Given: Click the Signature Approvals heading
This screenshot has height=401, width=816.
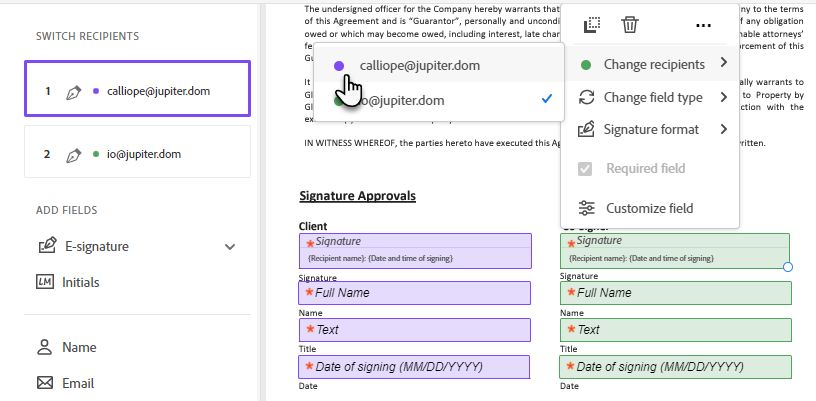Looking at the screenshot, I should pyautogui.click(x=358, y=196).
